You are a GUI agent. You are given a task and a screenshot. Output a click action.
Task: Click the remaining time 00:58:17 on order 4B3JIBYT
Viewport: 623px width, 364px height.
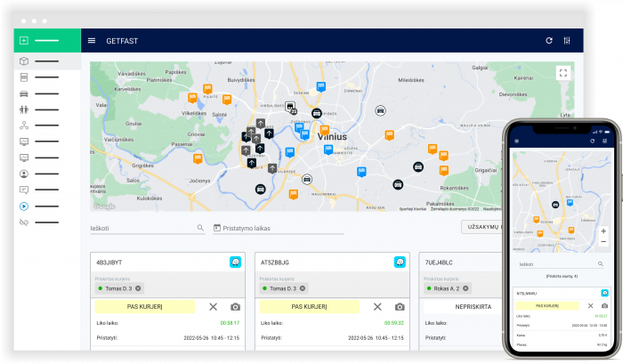click(x=230, y=323)
